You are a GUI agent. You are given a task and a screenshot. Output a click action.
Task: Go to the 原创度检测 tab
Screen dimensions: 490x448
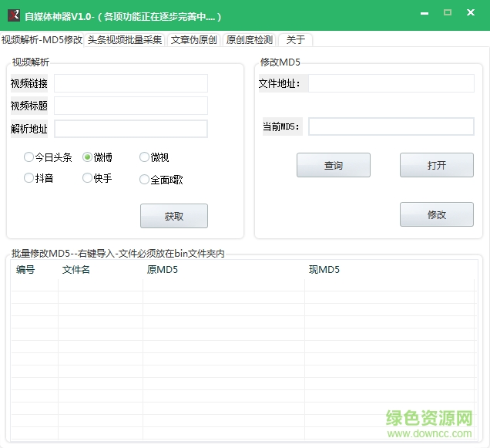tap(249, 40)
